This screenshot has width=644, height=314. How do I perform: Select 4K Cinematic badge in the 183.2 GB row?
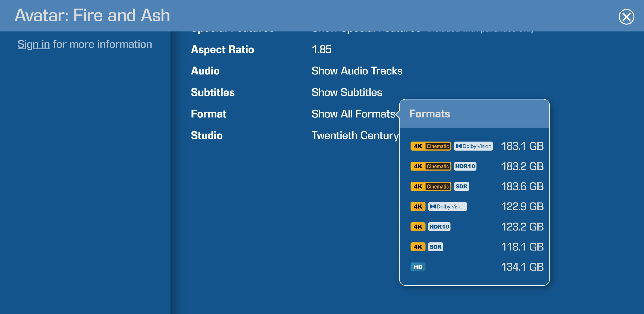coord(431,166)
